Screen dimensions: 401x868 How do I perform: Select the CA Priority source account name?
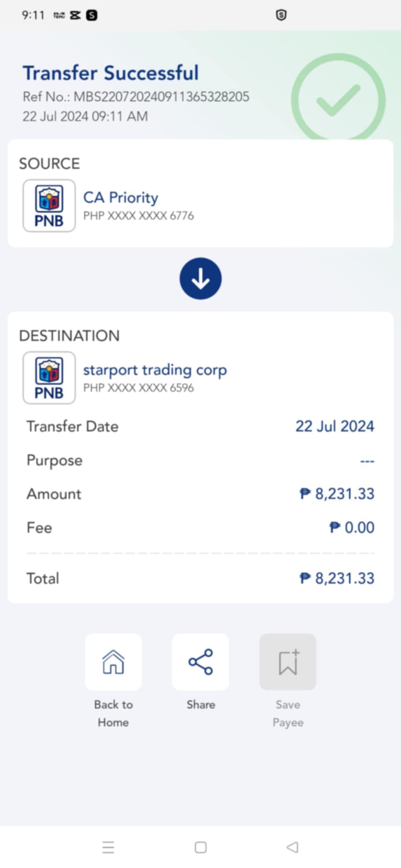121,198
